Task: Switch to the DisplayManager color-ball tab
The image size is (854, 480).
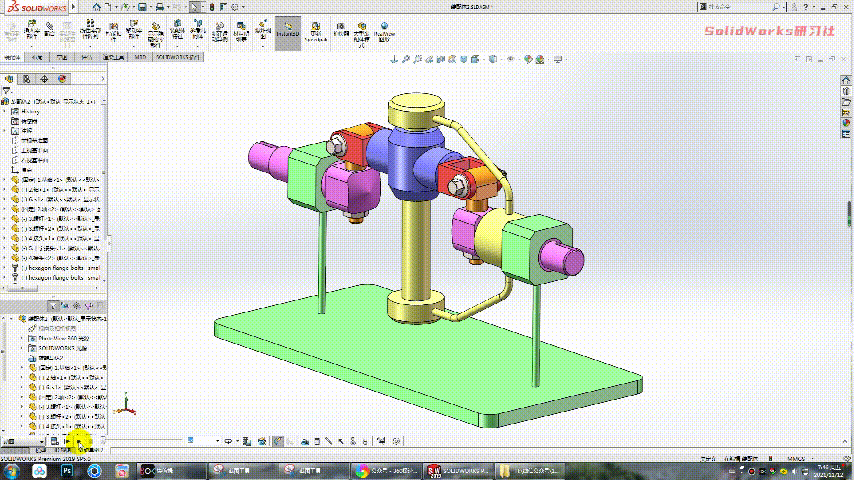Action: (x=62, y=79)
